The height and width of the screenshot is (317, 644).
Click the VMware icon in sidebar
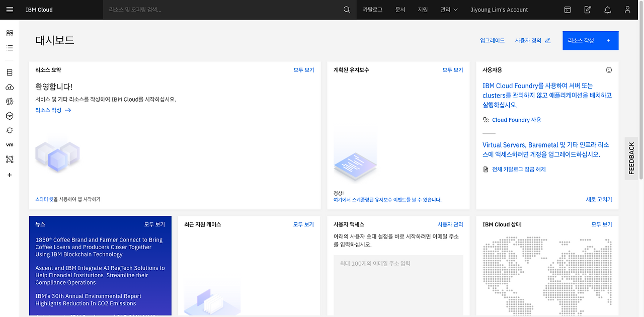click(9, 144)
